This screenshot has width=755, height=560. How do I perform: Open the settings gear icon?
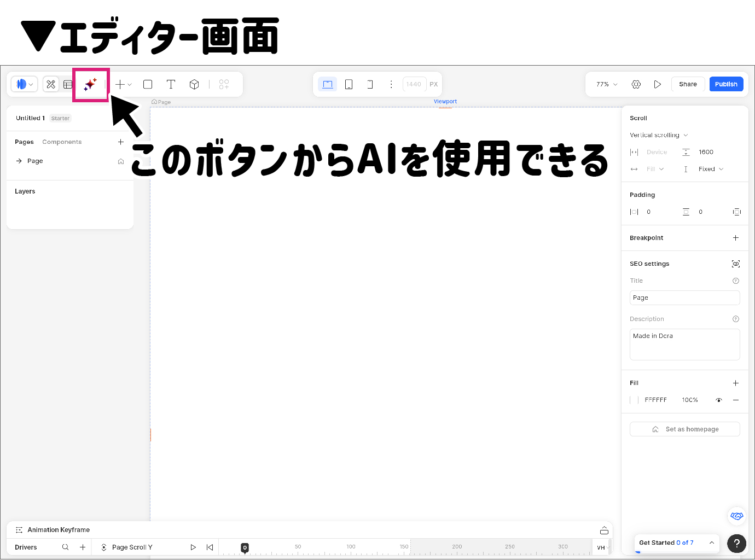(636, 84)
